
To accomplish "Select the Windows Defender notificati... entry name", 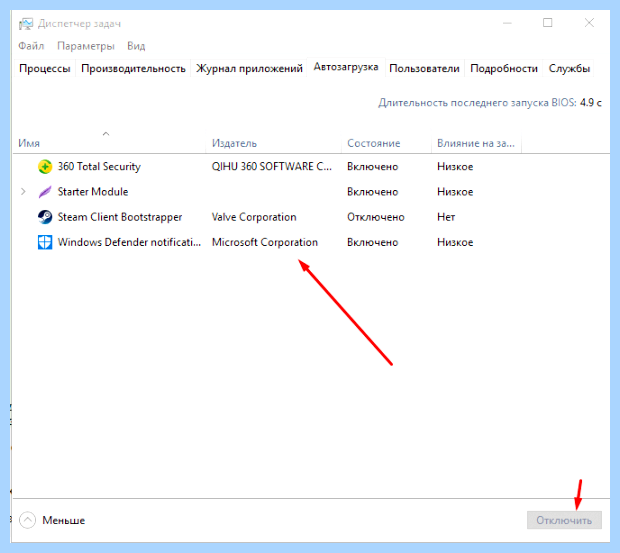I will [129, 242].
